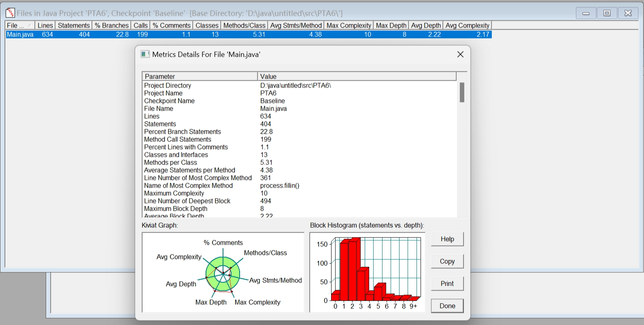Select the Average Statements per Method row

[300, 170]
